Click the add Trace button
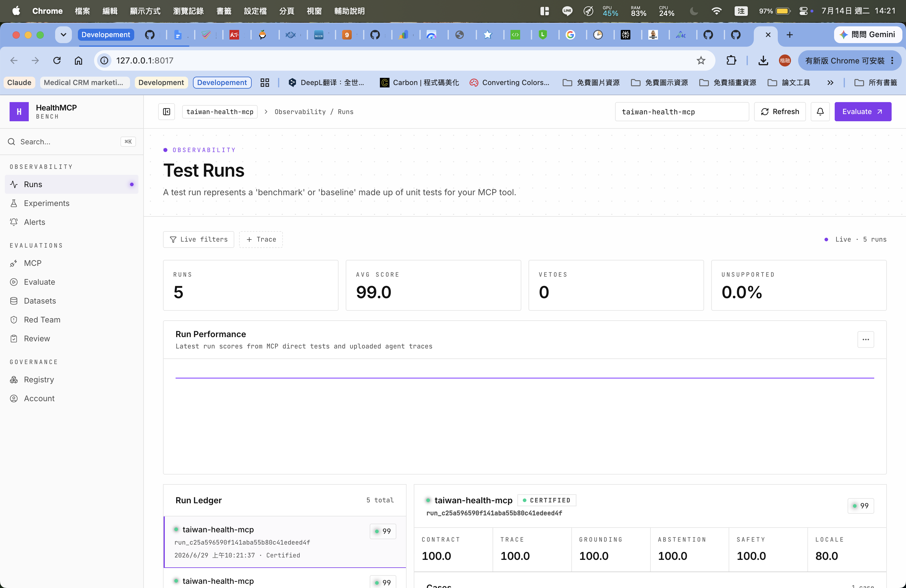The width and height of the screenshot is (906, 588). tap(261, 239)
